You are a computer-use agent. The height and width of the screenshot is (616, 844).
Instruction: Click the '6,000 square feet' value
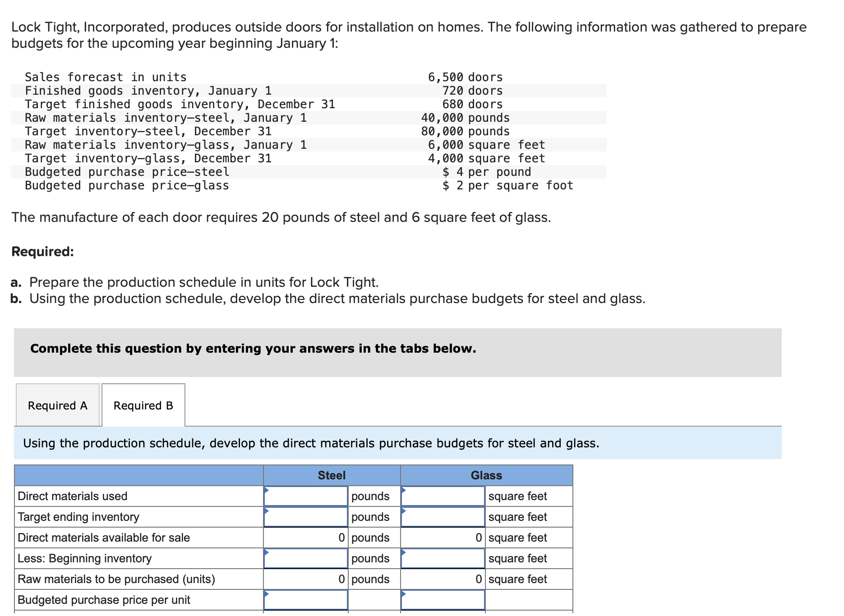coord(486,145)
